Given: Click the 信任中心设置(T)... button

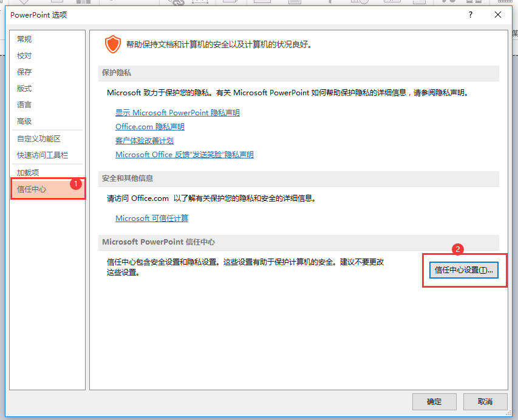Looking at the screenshot, I should tap(463, 270).
